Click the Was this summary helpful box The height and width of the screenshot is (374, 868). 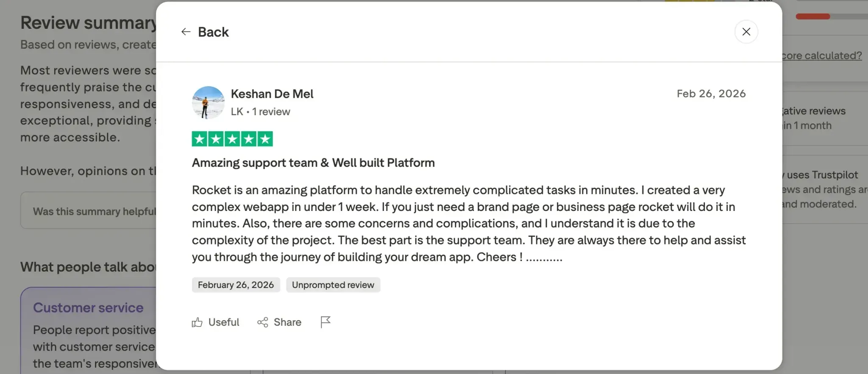coord(89,211)
